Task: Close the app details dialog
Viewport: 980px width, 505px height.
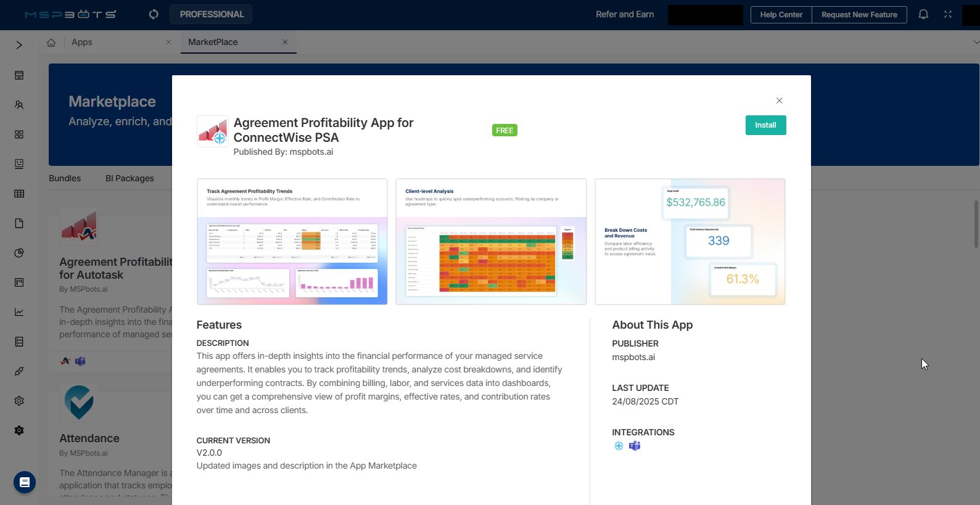Action: tap(780, 101)
